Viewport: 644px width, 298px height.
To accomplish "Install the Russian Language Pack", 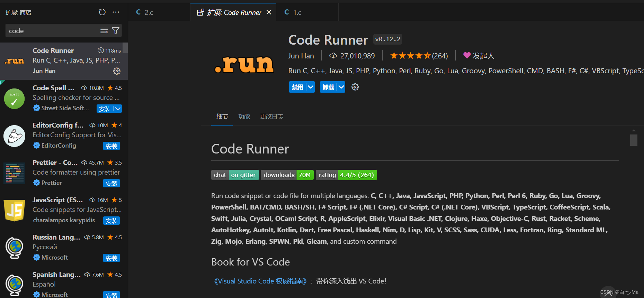I will click(x=111, y=258).
